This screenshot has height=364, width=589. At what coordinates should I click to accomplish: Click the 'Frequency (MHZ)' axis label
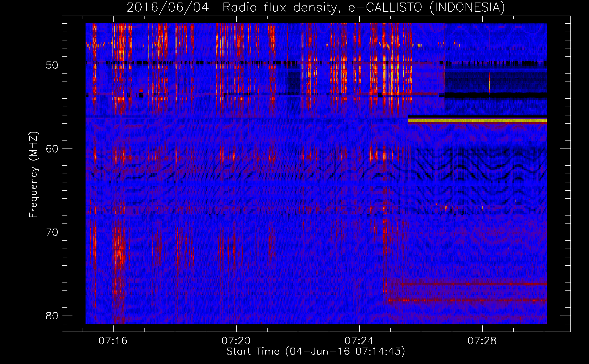click(33, 175)
